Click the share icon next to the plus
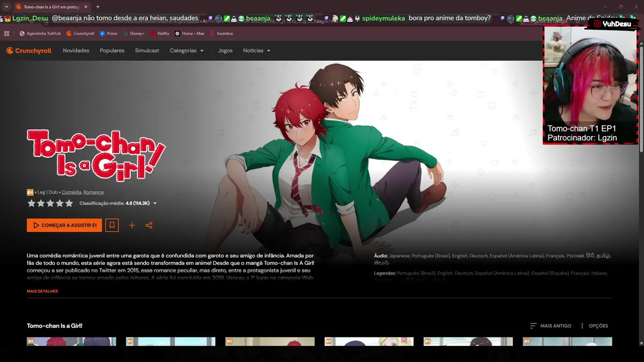The image size is (644, 362). [149, 225]
